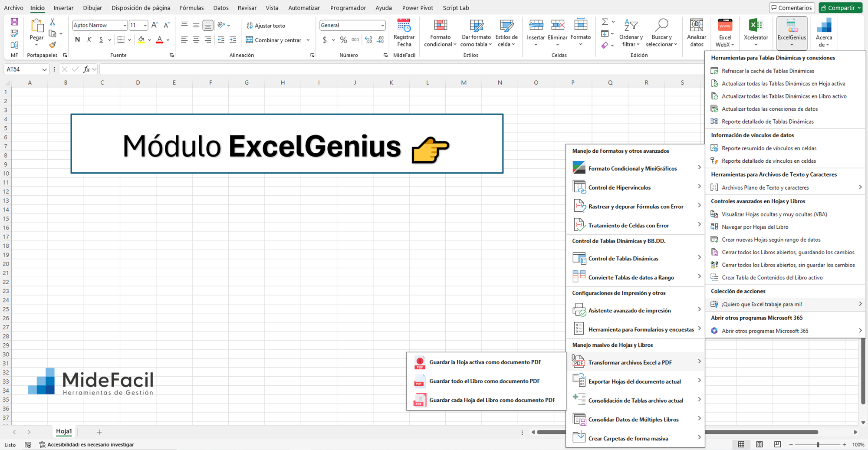
Task: Open Control de Tablas Dinámicas submenu
Action: coord(635,258)
